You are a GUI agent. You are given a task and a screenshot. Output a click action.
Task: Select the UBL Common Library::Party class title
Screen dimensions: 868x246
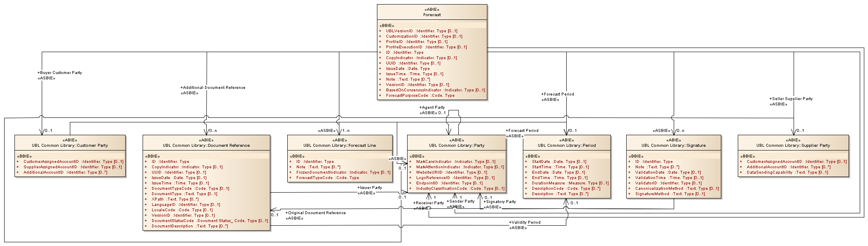click(456, 146)
